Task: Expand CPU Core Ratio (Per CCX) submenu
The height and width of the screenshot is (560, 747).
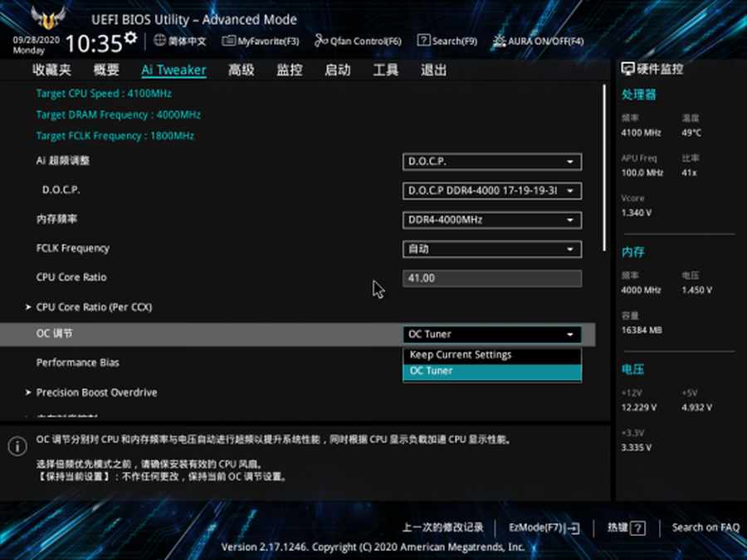Action: (94, 307)
